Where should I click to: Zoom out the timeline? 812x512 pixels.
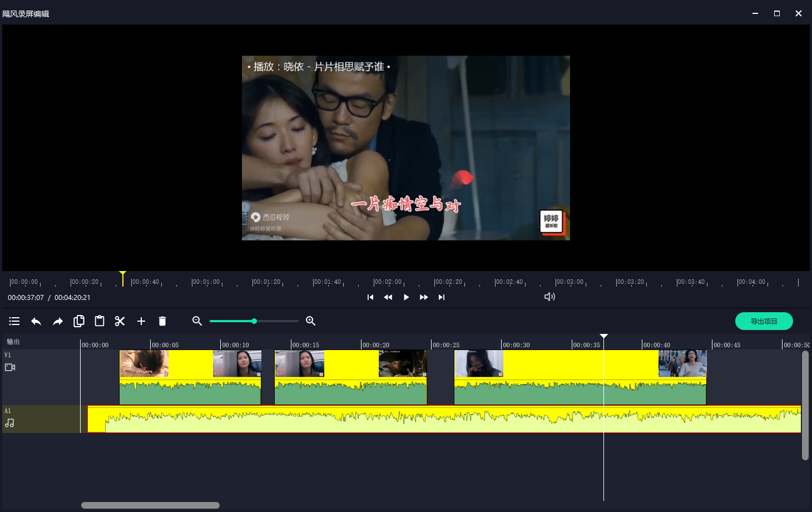tap(197, 321)
